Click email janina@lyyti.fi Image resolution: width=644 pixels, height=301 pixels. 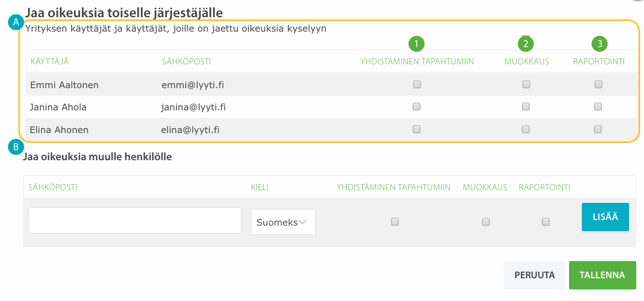point(194,107)
